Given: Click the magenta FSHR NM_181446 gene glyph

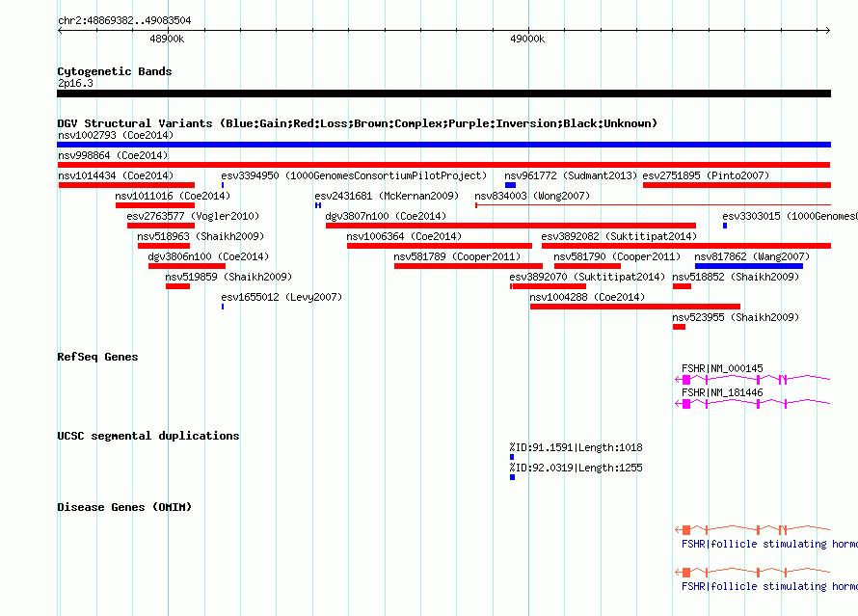Looking at the screenshot, I should coord(752,403).
